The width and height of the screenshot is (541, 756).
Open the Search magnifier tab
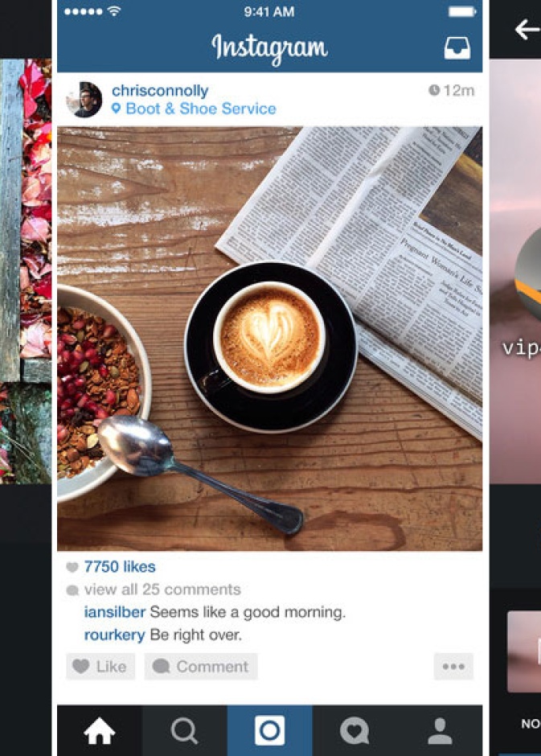click(185, 730)
